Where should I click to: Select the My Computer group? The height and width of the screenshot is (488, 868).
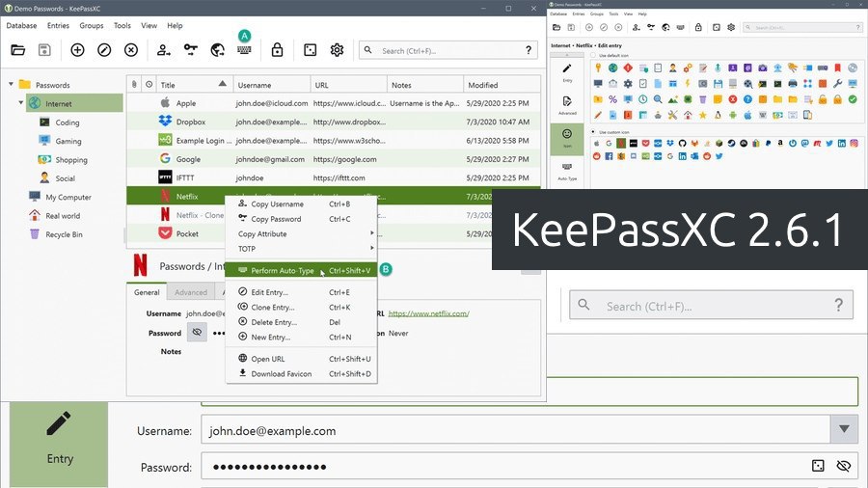pos(68,197)
